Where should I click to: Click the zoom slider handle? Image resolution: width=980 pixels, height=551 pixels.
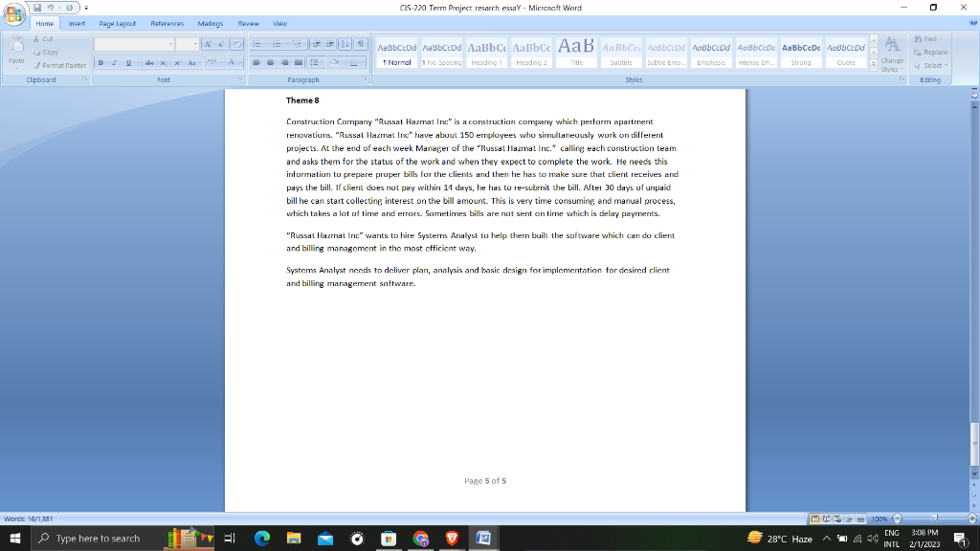point(934,518)
